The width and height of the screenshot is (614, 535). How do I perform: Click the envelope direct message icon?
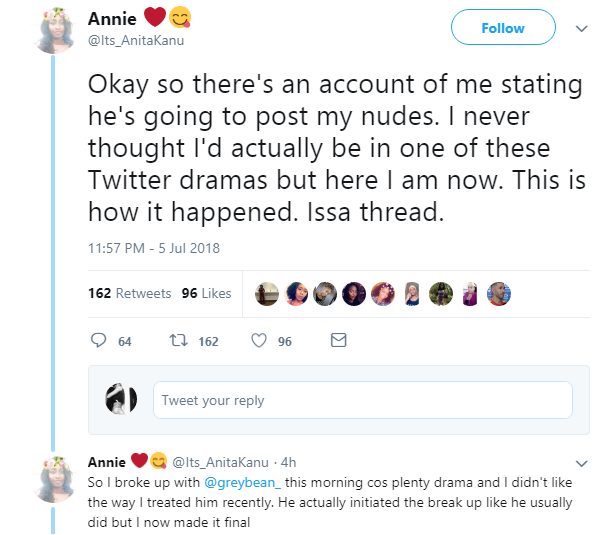pyautogui.click(x=338, y=341)
